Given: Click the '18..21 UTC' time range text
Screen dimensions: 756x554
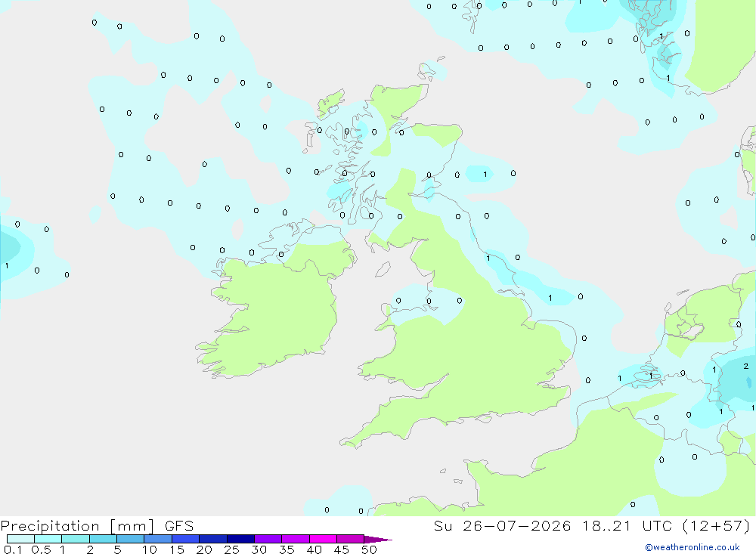Looking at the screenshot, I should pos(627,525).
